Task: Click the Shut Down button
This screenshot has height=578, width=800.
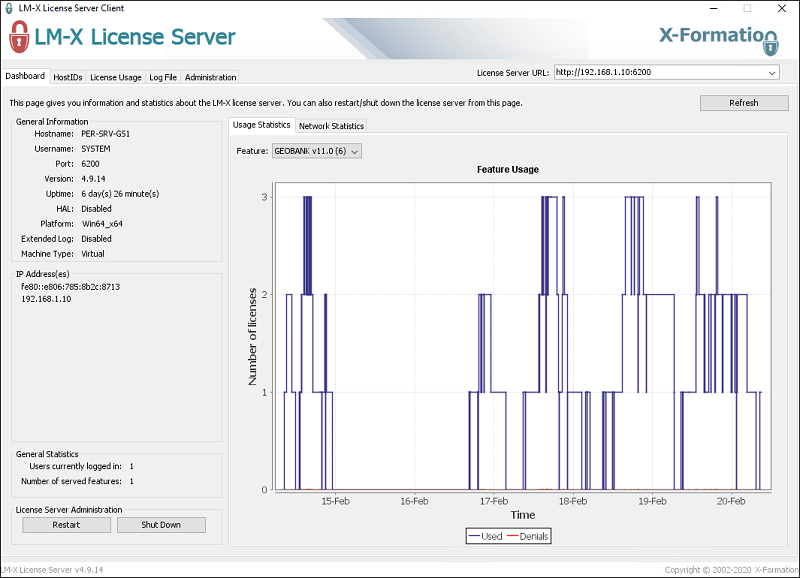Action: click(161, 525)
